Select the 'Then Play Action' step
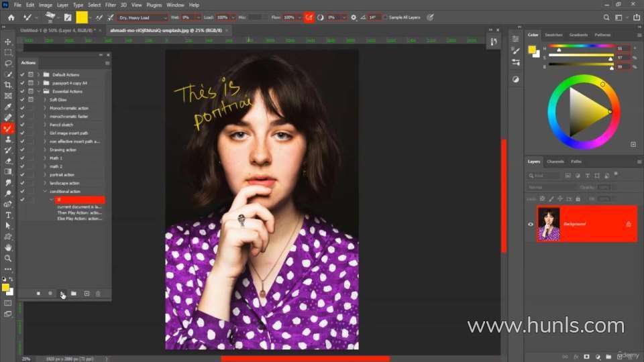Image resolution: width=644 pixels, height=362 pixels. tap(79, 213)
